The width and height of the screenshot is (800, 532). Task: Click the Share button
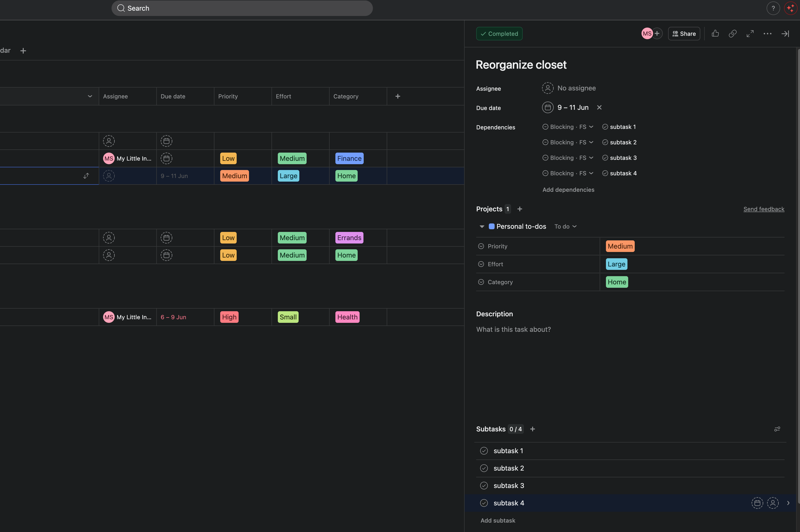pos(684,34)
